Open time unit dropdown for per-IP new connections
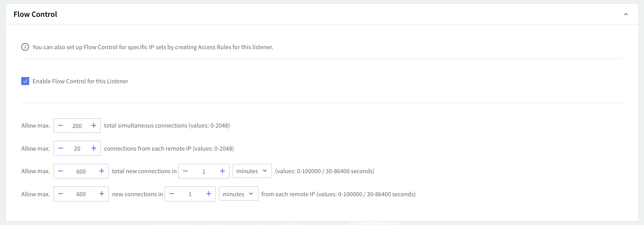 tap(238, 194)
